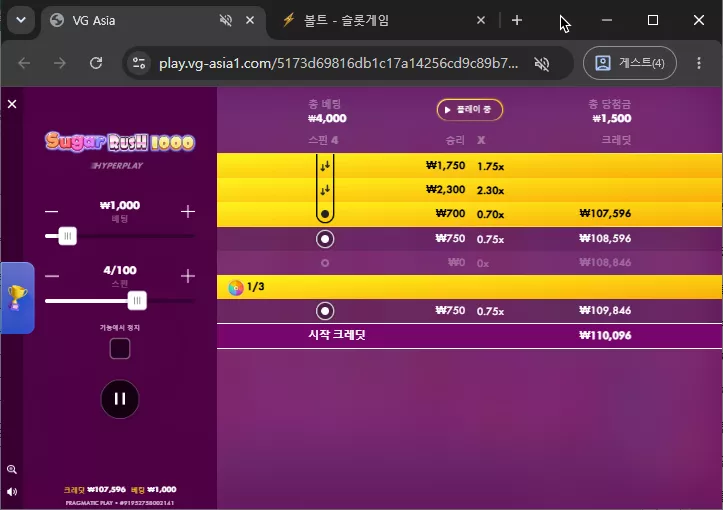Unmute the VG Asia tab audio icon
Image resolution: width=723 pixels, height=510 pixels.
pyautogui.click(x=225, y=20)
